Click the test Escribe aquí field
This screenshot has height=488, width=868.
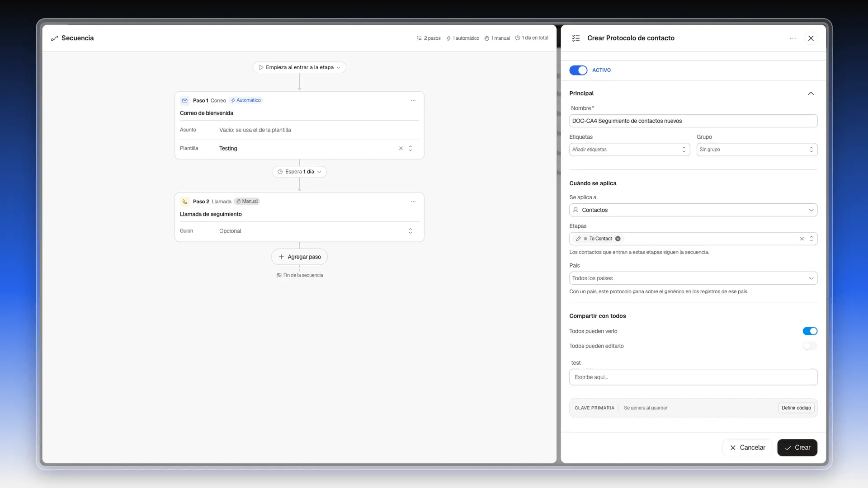point(693,377)
